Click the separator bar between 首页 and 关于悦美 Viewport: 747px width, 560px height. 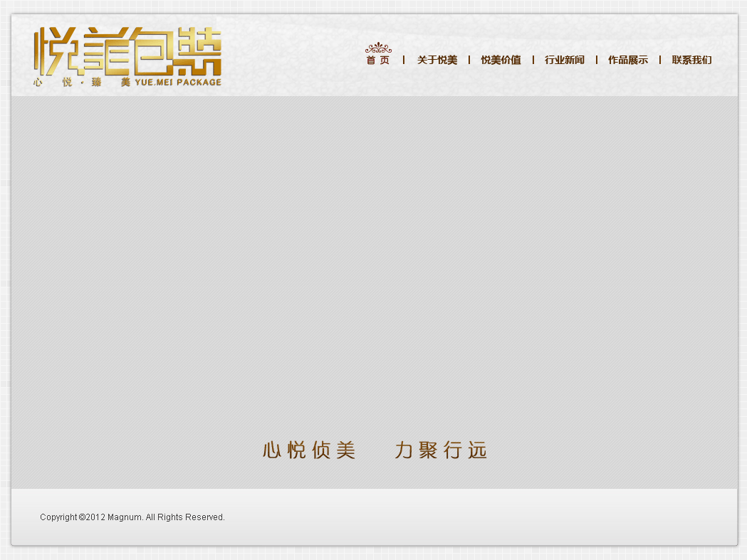[404, 60]
